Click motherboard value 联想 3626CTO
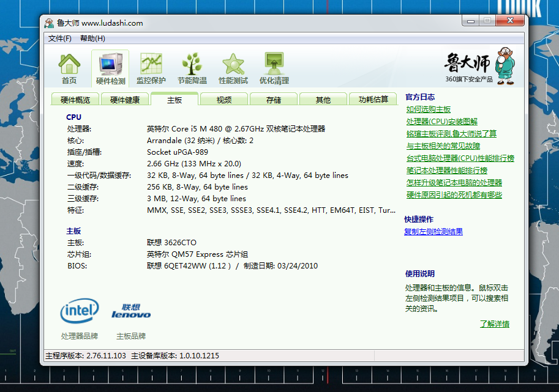Screen dimensions: 559x392 tap(171, 243)
